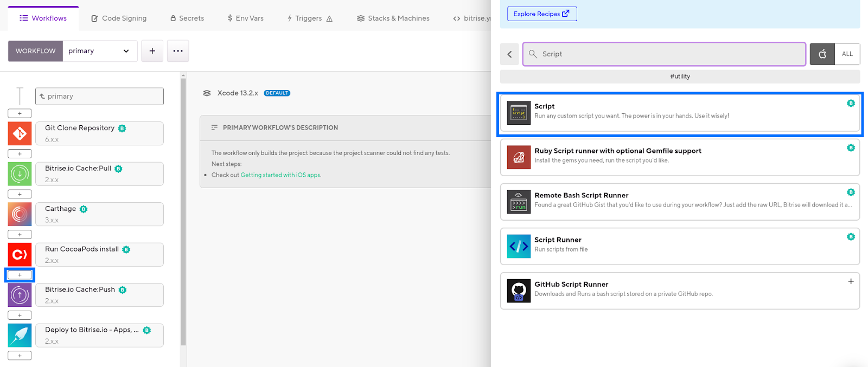Click the Triggers warning triangle icon
Viewport: 868px width, 367px height.
point(329,18)
